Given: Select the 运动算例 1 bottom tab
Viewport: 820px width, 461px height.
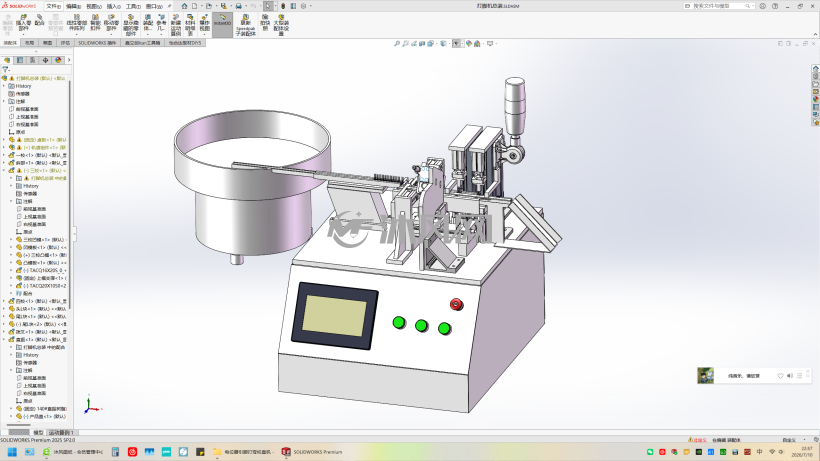Looking at the screenshot, I should [62, 433].
